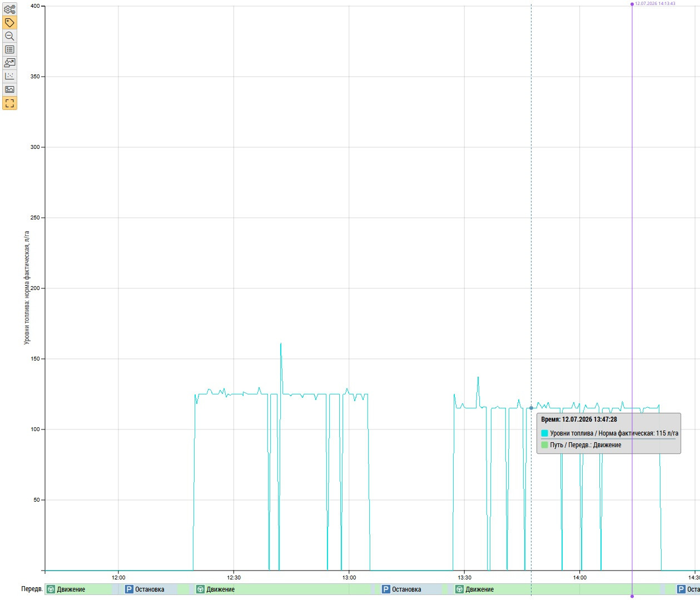Click the 14:00 time axis label

580,578
